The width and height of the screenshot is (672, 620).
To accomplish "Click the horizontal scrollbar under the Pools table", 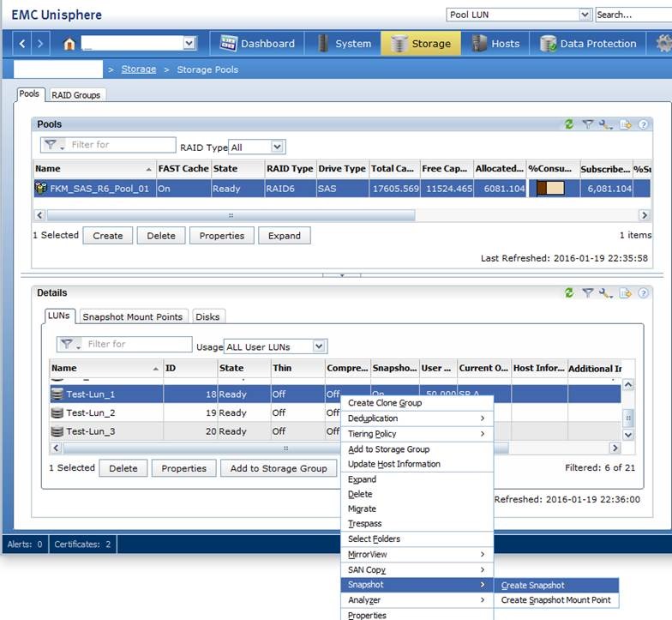I will tap(231, 215).
